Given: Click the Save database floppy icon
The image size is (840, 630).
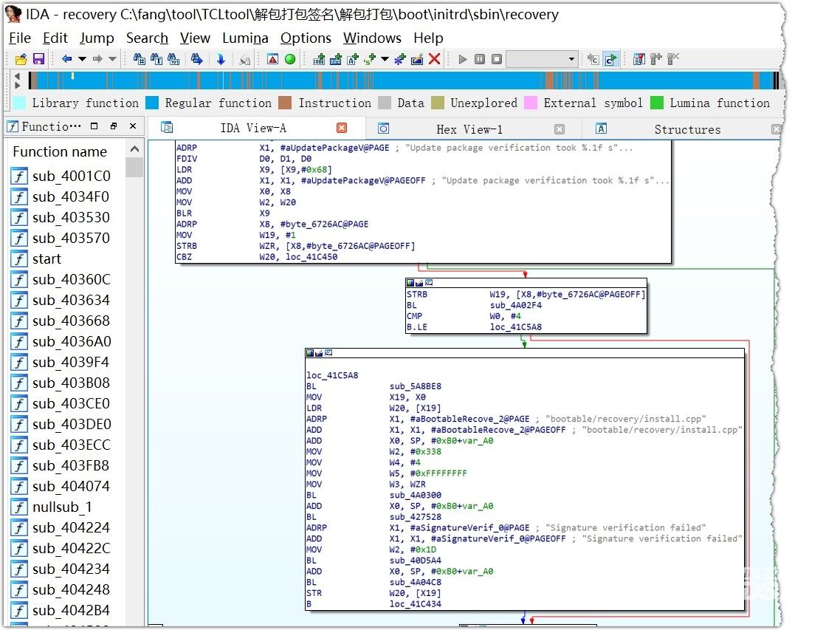Looking at the screenshot, I should click(38, 59).
